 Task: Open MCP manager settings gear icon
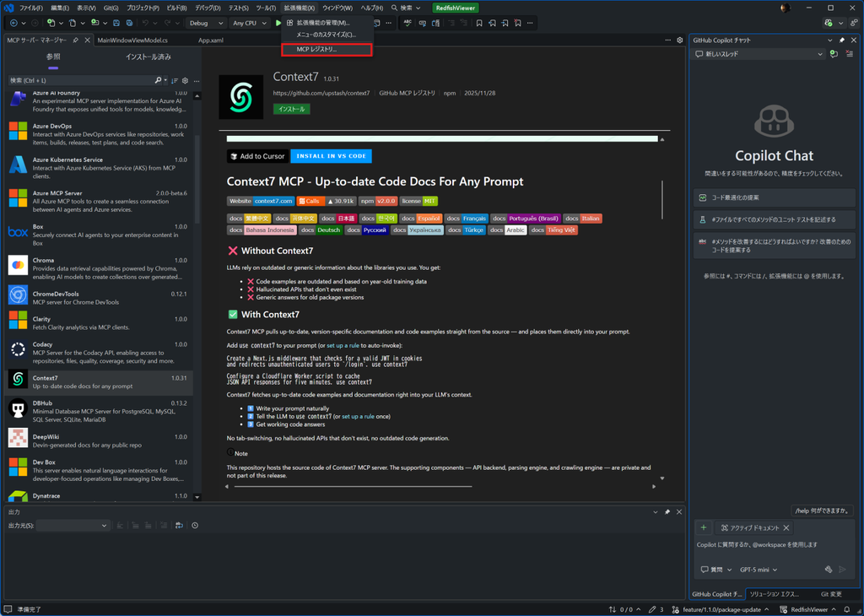185,80
